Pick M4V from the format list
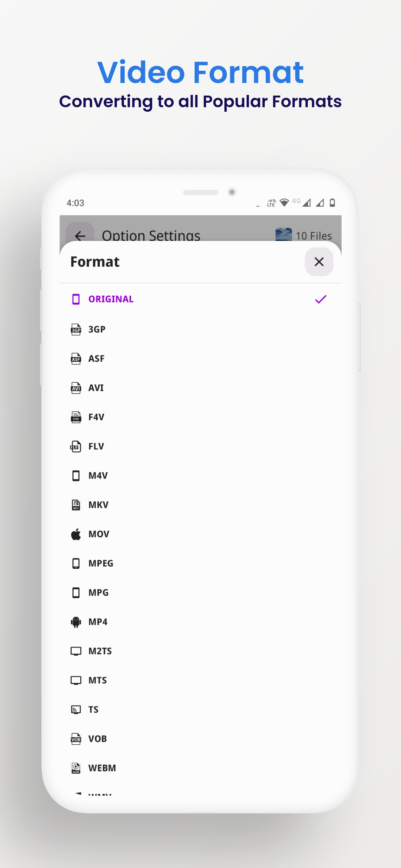Viewport: 401px width, 868px height. (98, 475)
